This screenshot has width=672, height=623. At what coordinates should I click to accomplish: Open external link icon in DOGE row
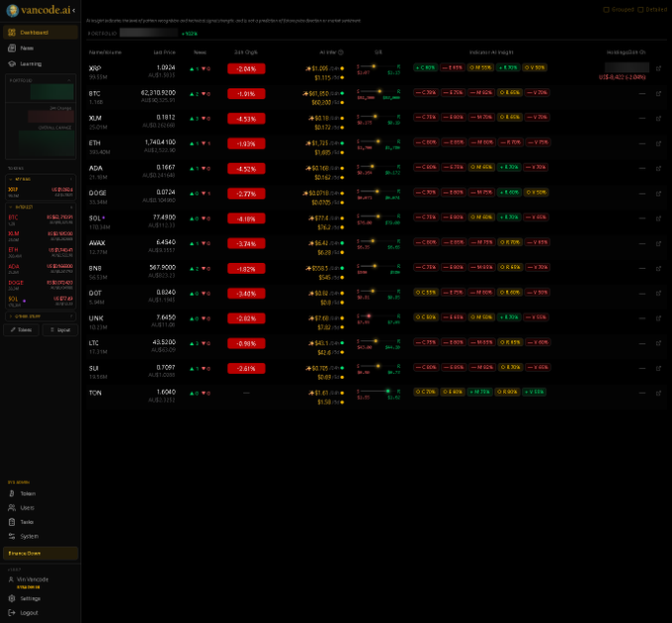tap(658, 194)
